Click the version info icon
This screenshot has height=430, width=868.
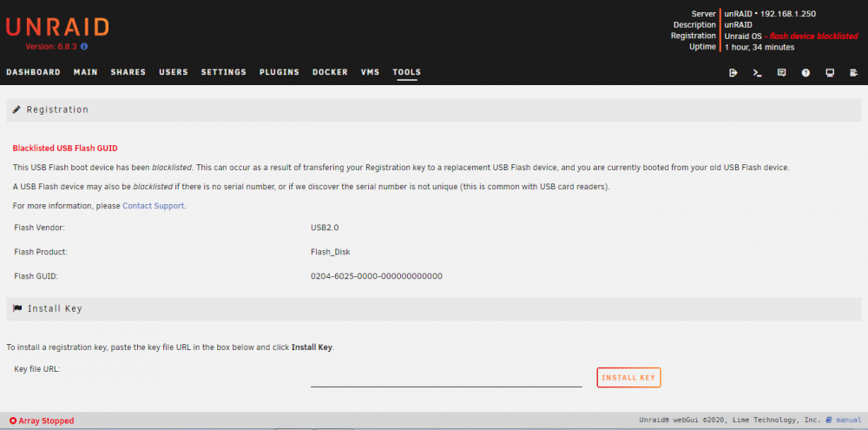tap(84, 47)
